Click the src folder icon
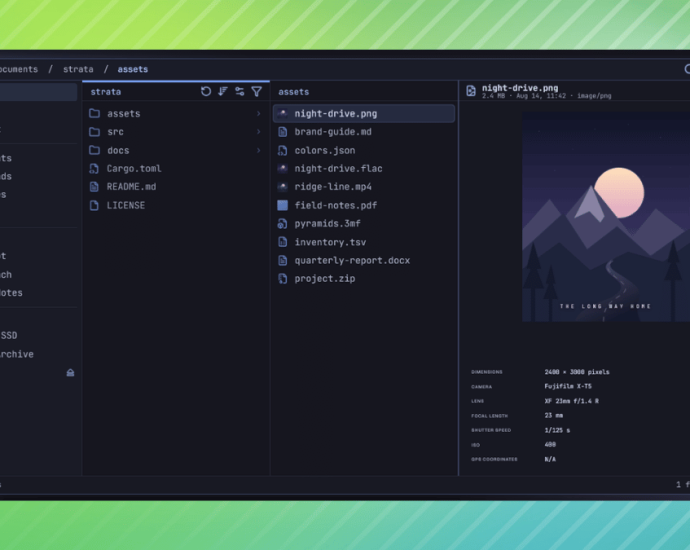The width and height of the screenshot is (690, 550). (94, 132)
